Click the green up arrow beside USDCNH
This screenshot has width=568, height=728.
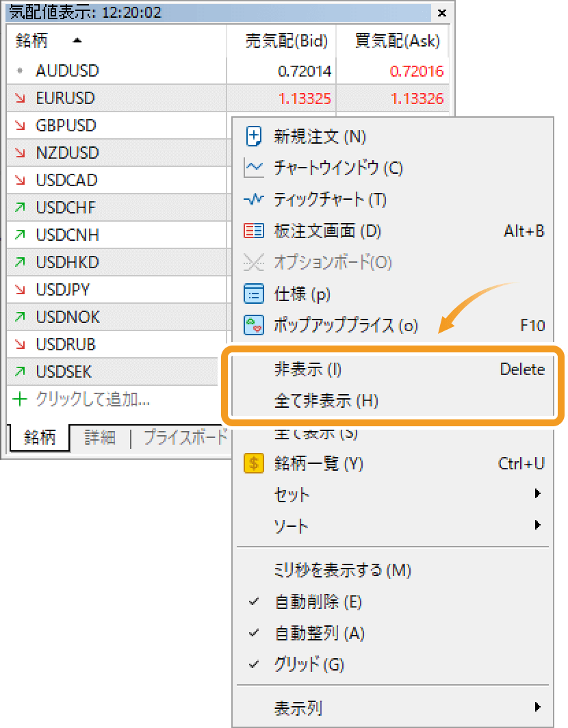click(x=20, y=235)
